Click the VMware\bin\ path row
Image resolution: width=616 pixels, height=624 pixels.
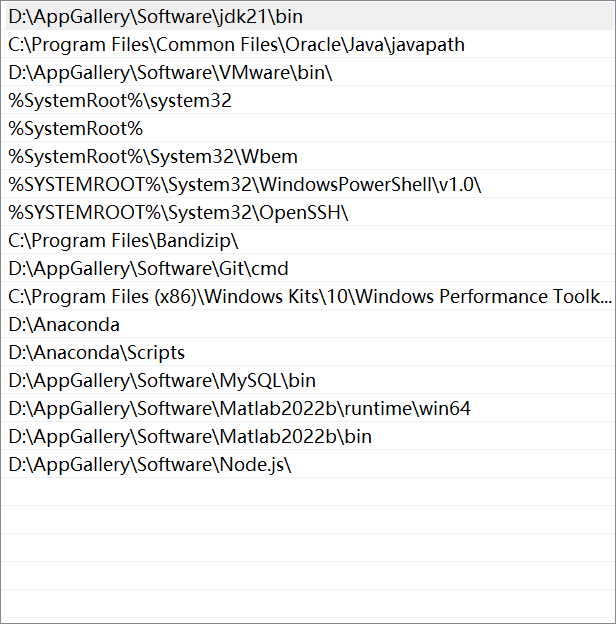(308, 72)
